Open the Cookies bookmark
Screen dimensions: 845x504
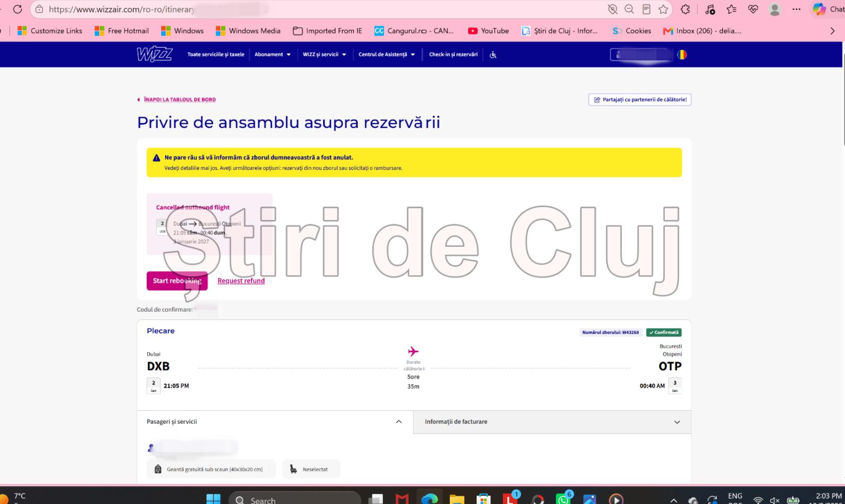(x=632, y=31)
